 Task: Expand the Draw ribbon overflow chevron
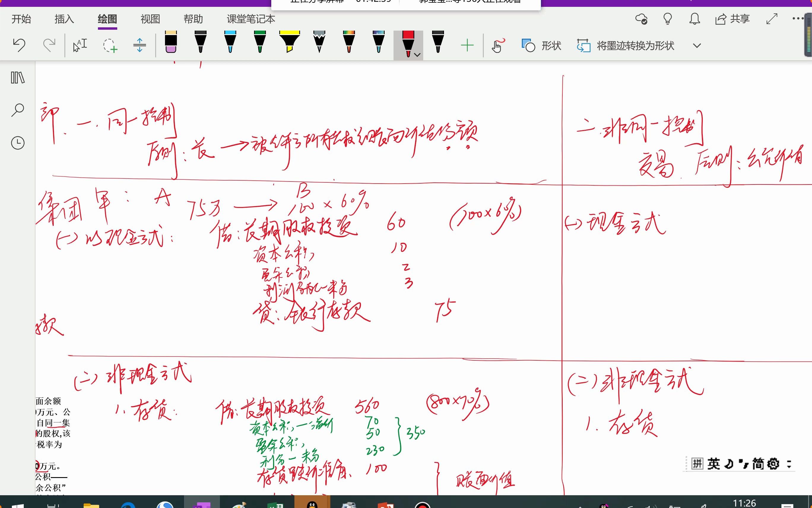coord(697,46)
